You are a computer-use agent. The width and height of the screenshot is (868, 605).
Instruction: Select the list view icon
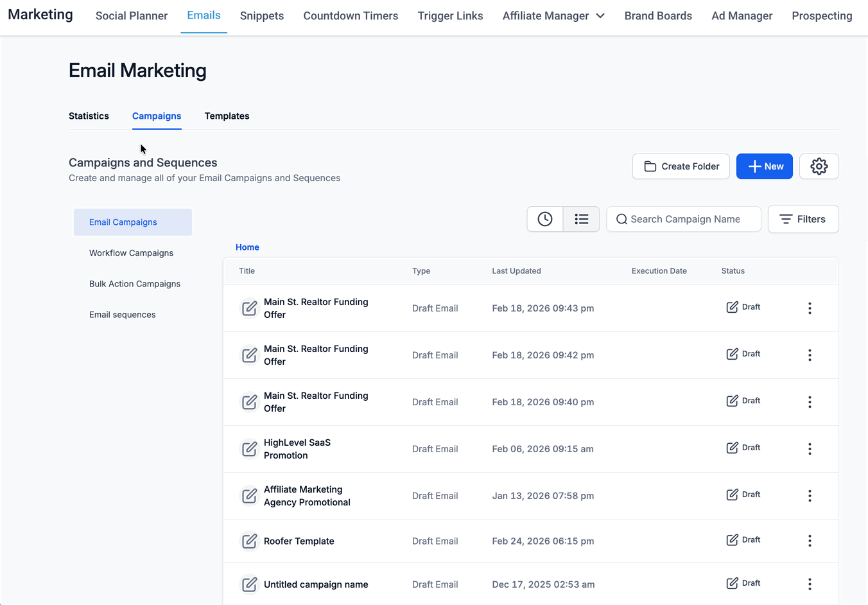pos(582,219)
